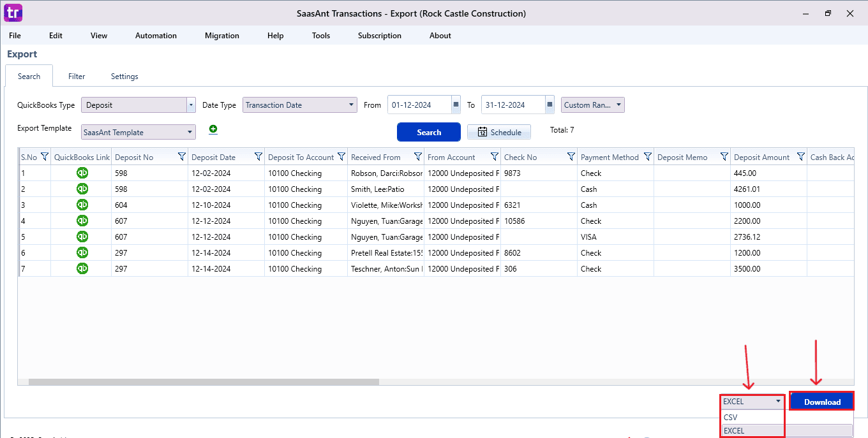This screenshot has height=438, width=868.
Task: Open QuickBooks link icon in row 3
Action: [82, 205]
